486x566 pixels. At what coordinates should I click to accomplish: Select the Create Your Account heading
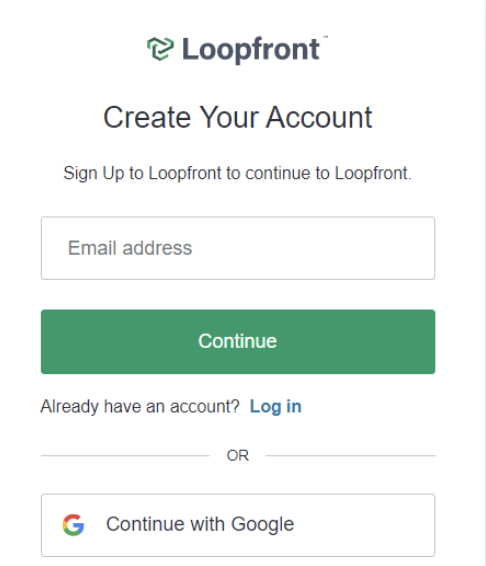pyautogui.click(x=238, y=117)
